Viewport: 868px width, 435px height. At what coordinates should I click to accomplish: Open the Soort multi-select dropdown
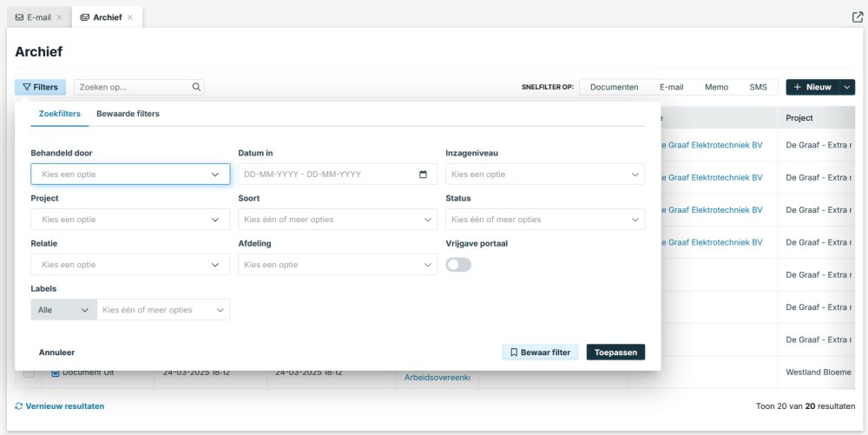click(x=338, y=220)
